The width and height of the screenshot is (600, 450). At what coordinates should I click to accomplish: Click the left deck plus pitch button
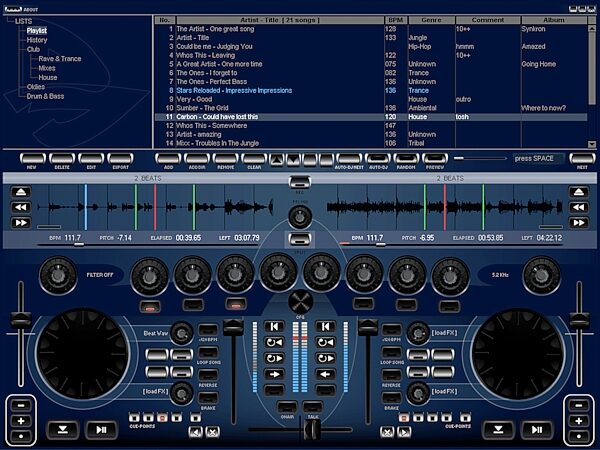21,421
